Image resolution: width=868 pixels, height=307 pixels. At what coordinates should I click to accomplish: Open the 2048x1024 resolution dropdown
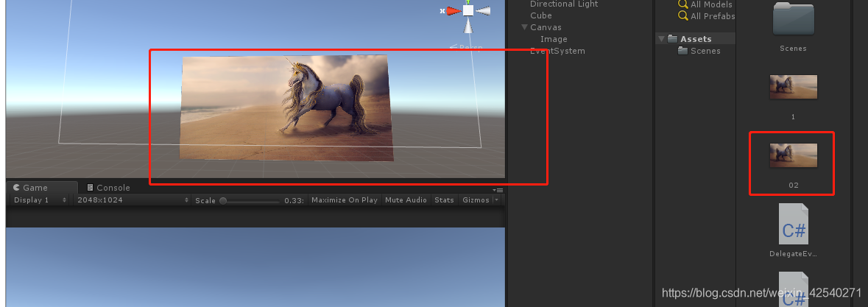[133, 200]
